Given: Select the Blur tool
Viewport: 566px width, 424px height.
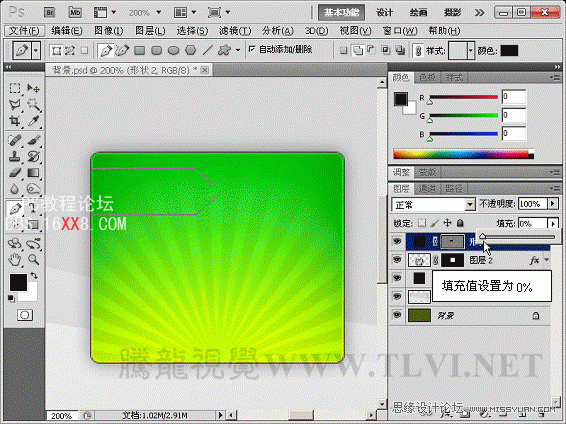Looking at the screenshot, I should (15, 189).
